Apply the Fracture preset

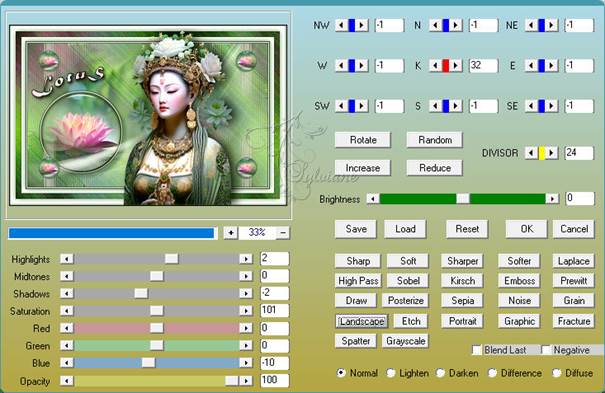[574, 321]
